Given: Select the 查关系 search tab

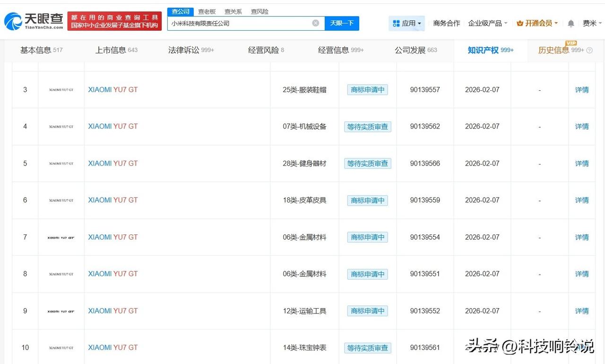Looking at the screenshot, I should pos(233,11).
